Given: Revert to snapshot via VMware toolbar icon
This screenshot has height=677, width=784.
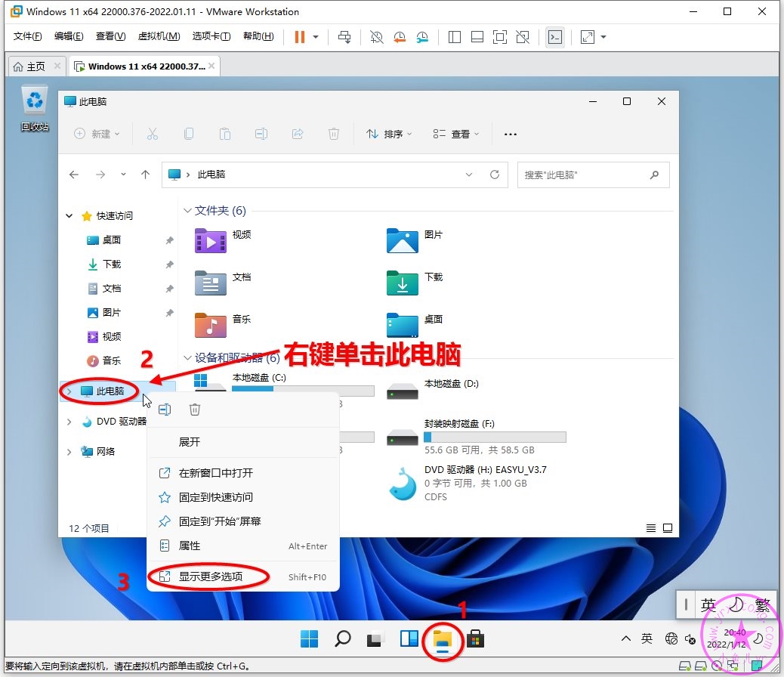Looking at the screenshot, I should pyautogui.click(x=400, y=37).
